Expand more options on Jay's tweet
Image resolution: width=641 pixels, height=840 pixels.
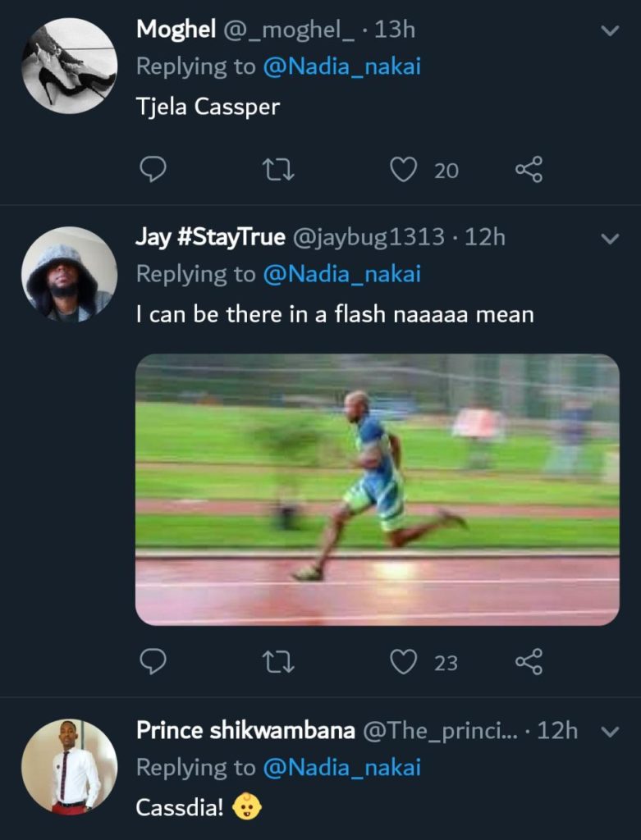(610, 240)
